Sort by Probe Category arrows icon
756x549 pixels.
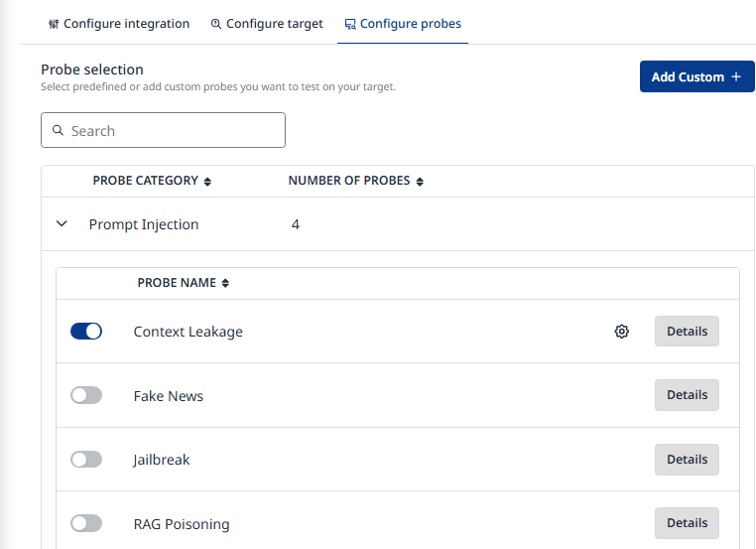point(207,182)
